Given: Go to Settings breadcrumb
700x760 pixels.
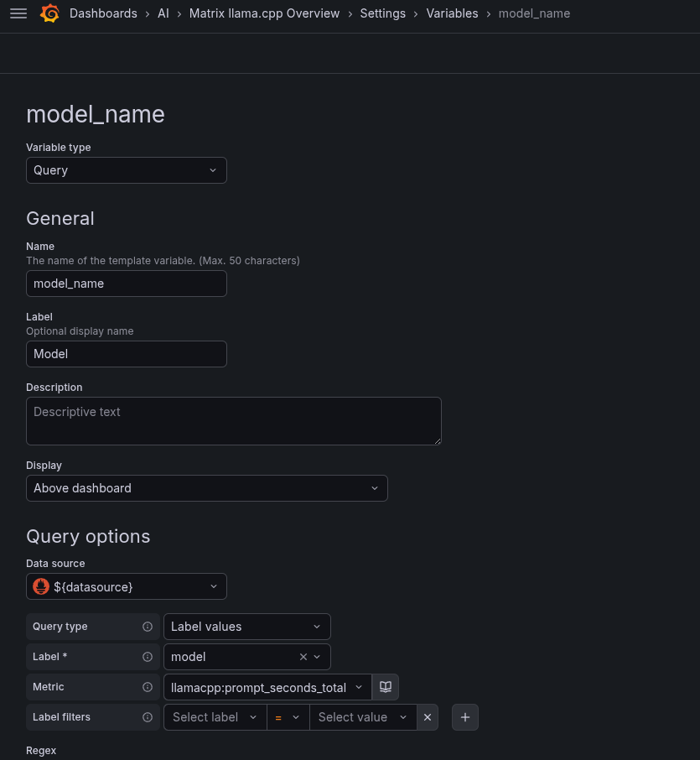Looking at the screenshot, I should tap(383, 13).
